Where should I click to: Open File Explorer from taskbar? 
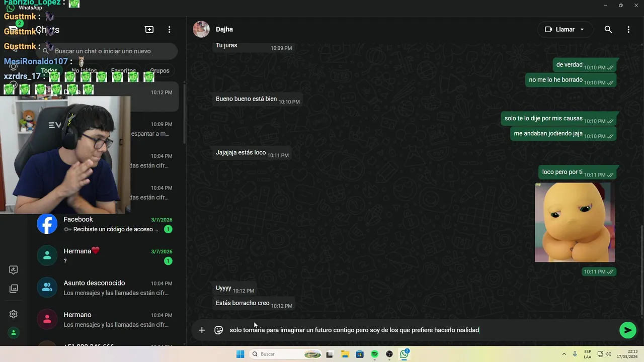click(x=345, y=354)
